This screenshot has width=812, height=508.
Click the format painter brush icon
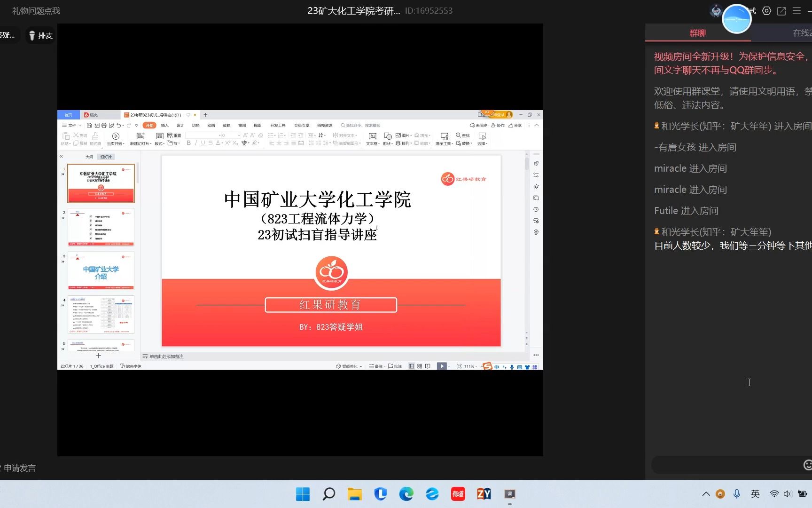click(95, 136)
